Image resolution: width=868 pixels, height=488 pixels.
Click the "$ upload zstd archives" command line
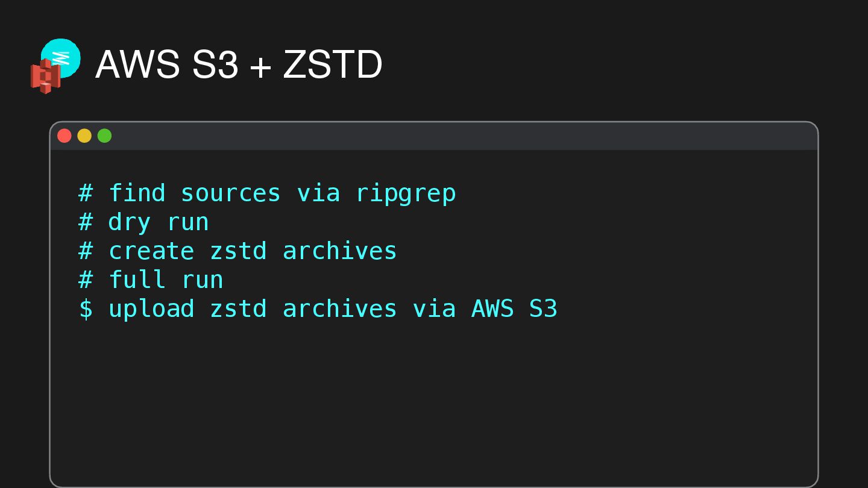(318, 309)
